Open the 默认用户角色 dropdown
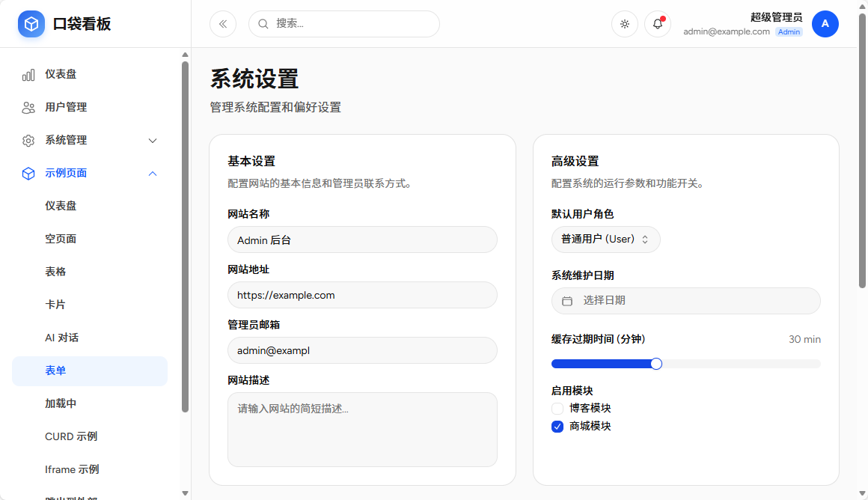This screenshot has height=500, width=868. tap(605, 240)
